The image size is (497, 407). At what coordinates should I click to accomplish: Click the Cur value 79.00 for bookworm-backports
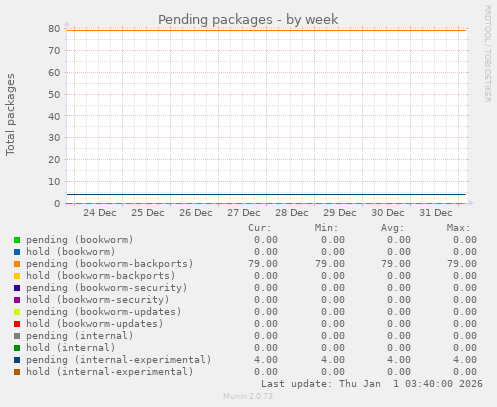pyautogui.click(x=263, y=264)
